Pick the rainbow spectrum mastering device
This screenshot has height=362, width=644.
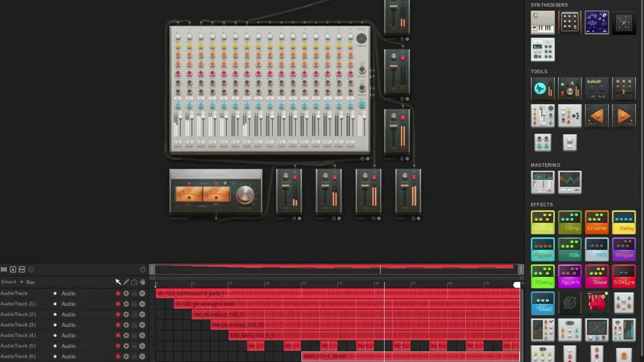[570, 183]
